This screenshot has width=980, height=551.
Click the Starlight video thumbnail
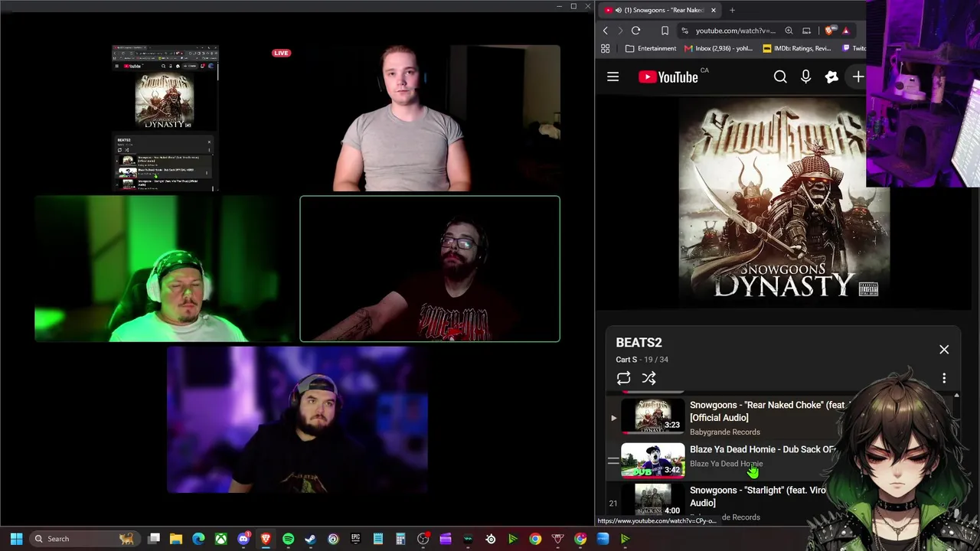pyautogui.click(x=652, y=500)
